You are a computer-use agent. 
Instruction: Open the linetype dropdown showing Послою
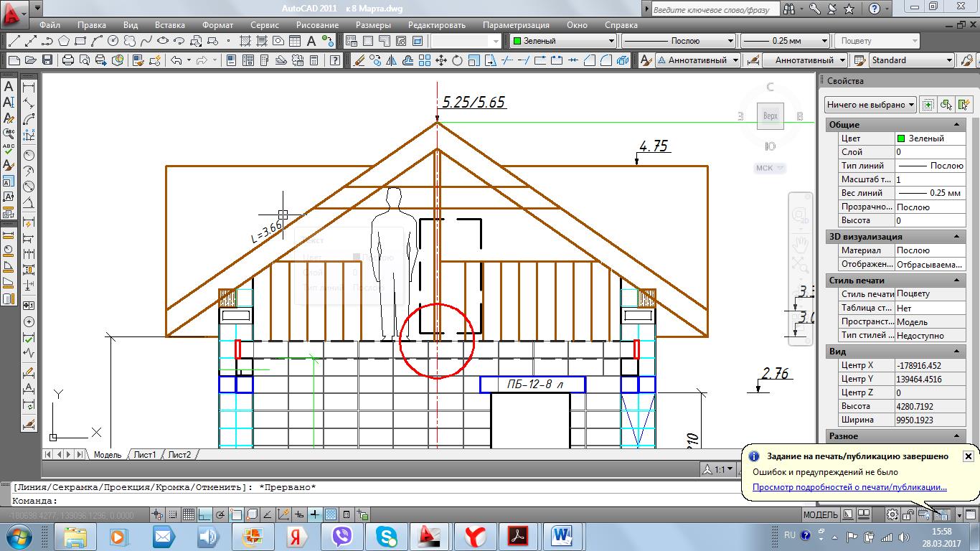[x=679, y=41]
